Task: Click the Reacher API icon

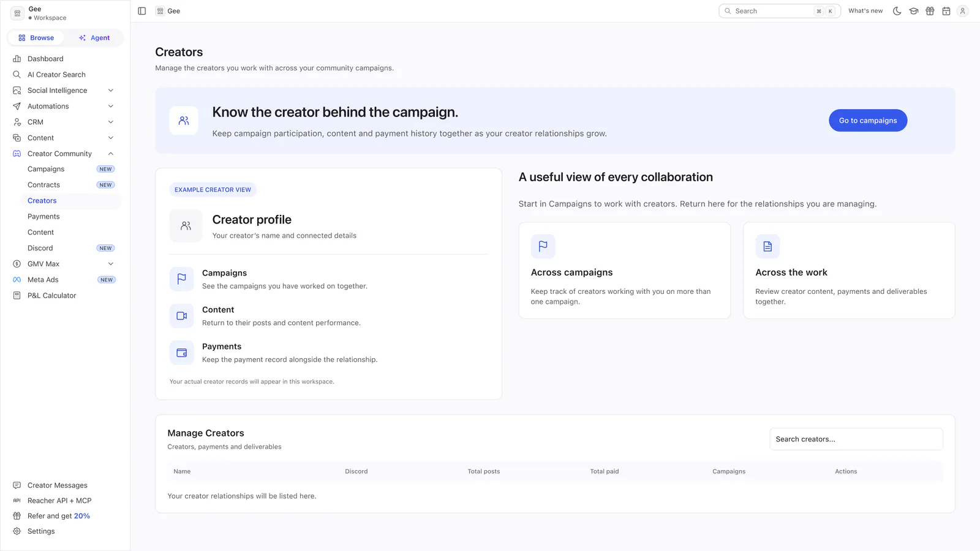Action: (17, 501)
